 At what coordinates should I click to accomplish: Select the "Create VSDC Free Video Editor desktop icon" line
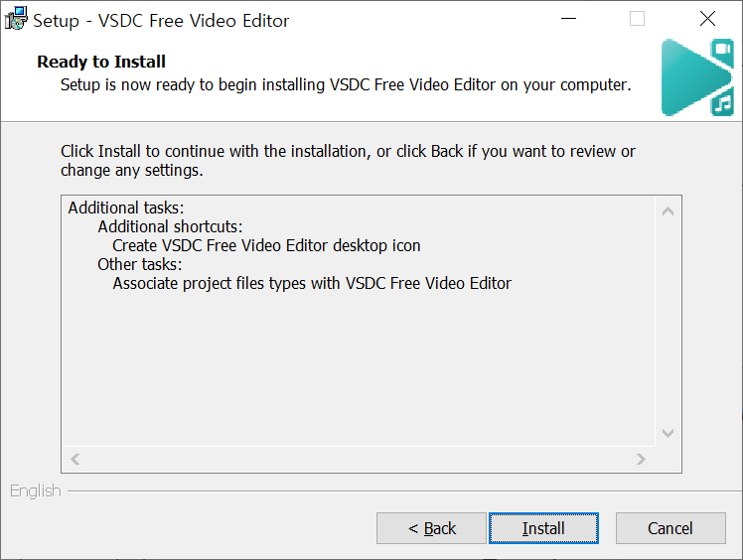coord(266,245)
